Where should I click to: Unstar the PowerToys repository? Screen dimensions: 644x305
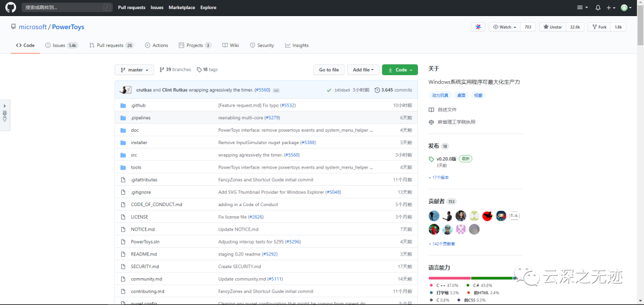tap(553, 27)
